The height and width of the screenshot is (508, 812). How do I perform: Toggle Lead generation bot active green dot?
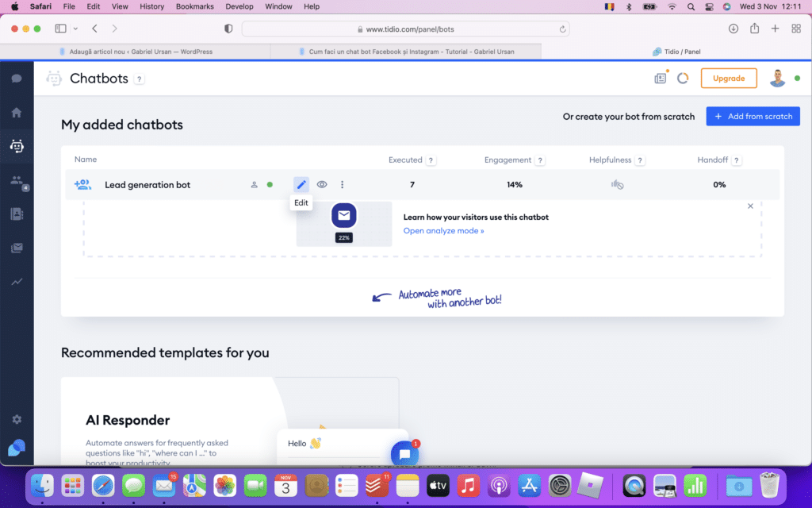point(270,184)
